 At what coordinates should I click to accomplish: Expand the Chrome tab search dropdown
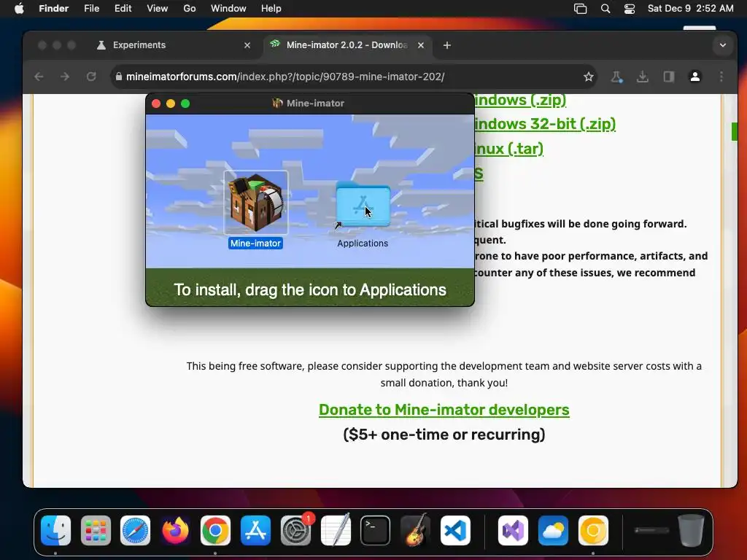pyautogui.click(x=723, y=45)
